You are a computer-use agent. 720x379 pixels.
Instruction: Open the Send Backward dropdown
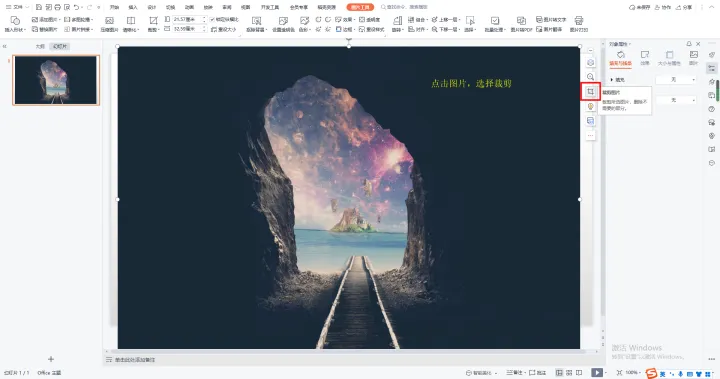click(x=445, y=29)
